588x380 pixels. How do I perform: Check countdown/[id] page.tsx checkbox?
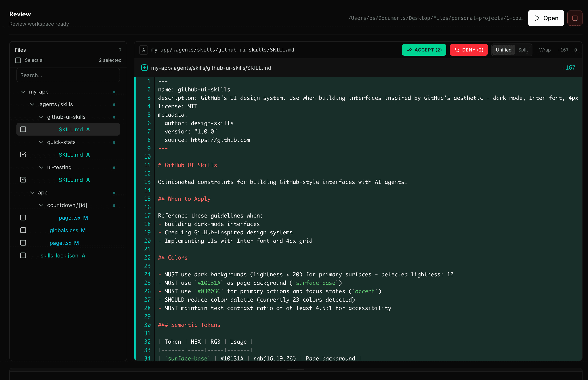pyautogui.click(x=23, y=218)
